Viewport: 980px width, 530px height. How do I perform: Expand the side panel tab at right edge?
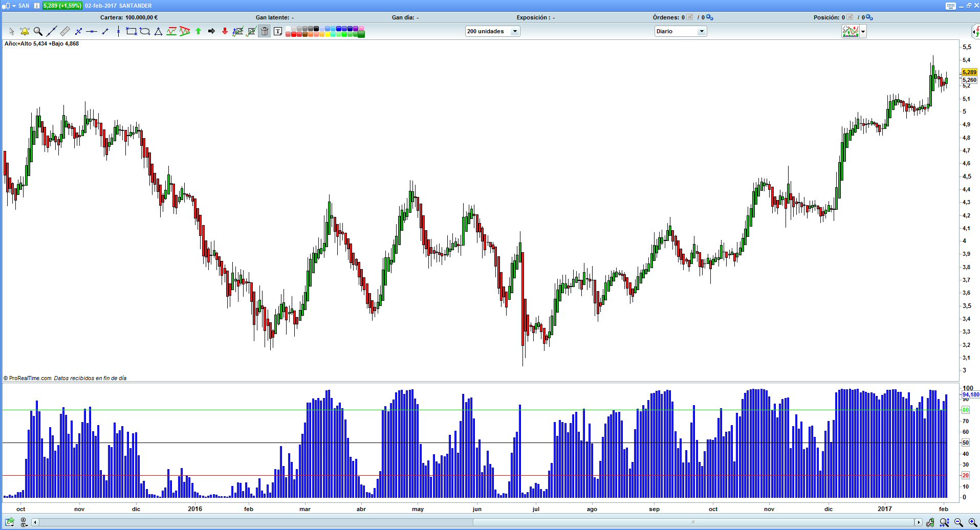976,31
